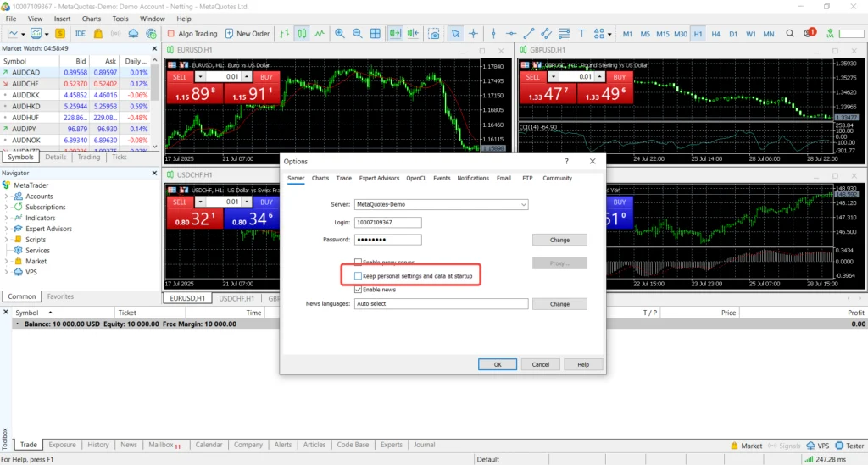
Task: Click the Zoom Out magnifier icon
Action: click(357, 34)
